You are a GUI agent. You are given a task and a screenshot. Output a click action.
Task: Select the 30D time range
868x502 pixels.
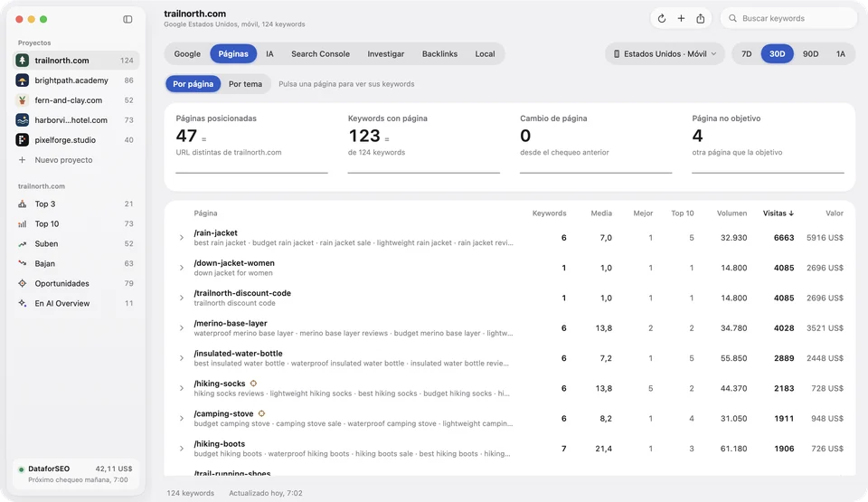778,53
